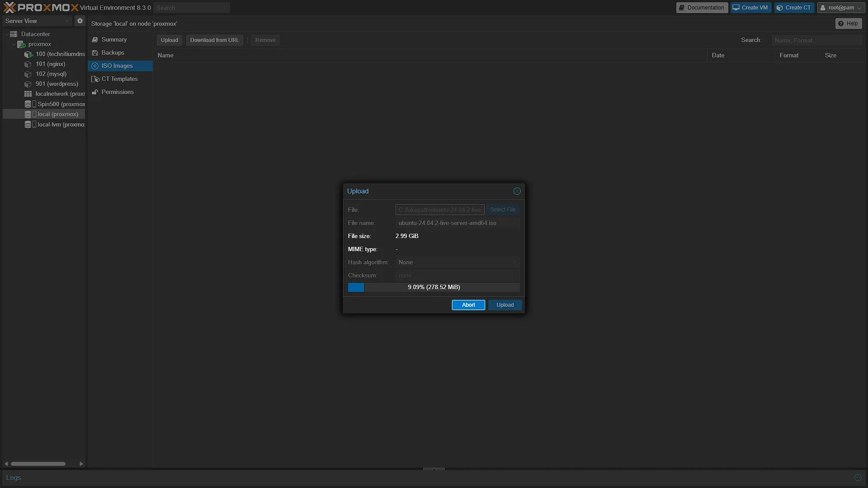Open the Help button
868x488 pixels.
pyautogui.click(x=849, y=23)
